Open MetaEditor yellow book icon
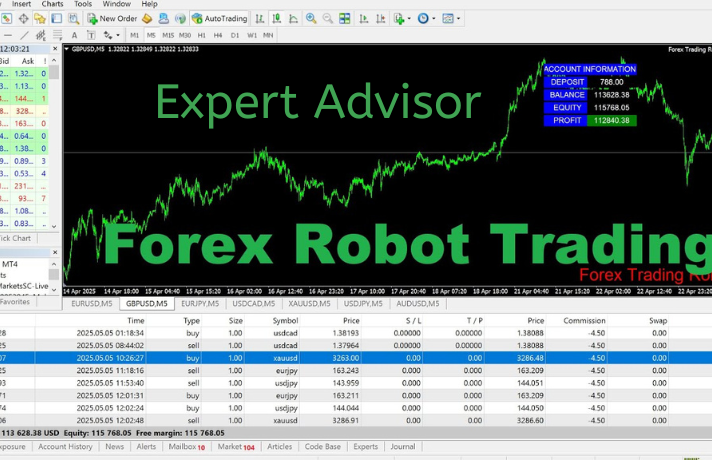 (x=147, y=19)
